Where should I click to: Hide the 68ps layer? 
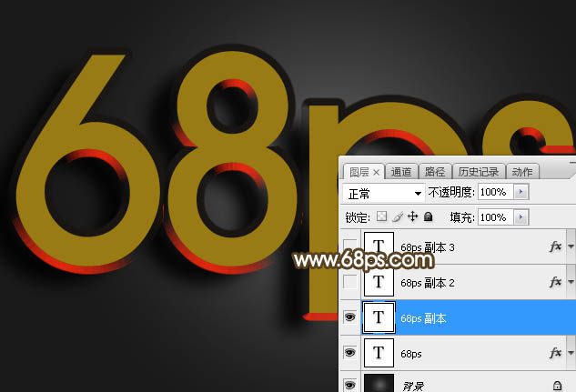pyautogui.click(x=349, y=352)
